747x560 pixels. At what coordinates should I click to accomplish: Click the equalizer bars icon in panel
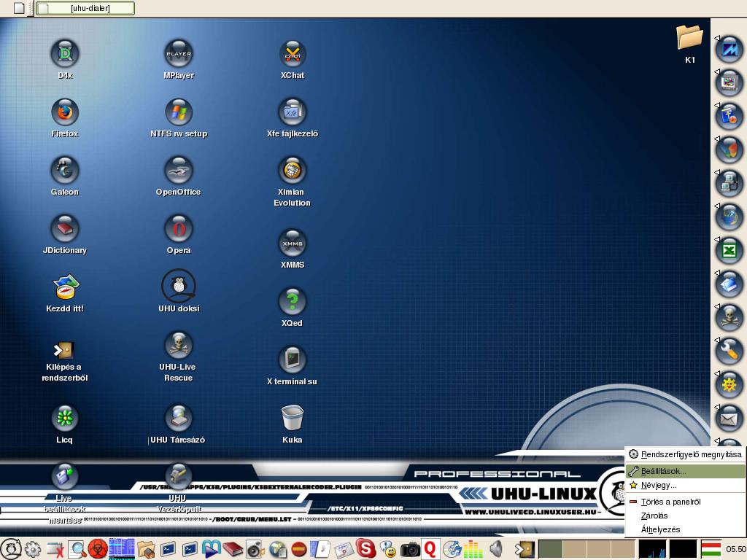(473, 549)
